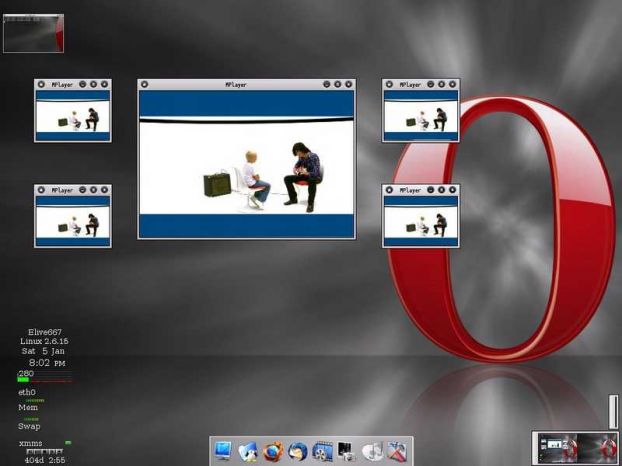Image resolution: width=622 pixels, height=466 pixels.
Task: Close the large center MPlayer window
Action: point(348,84)
